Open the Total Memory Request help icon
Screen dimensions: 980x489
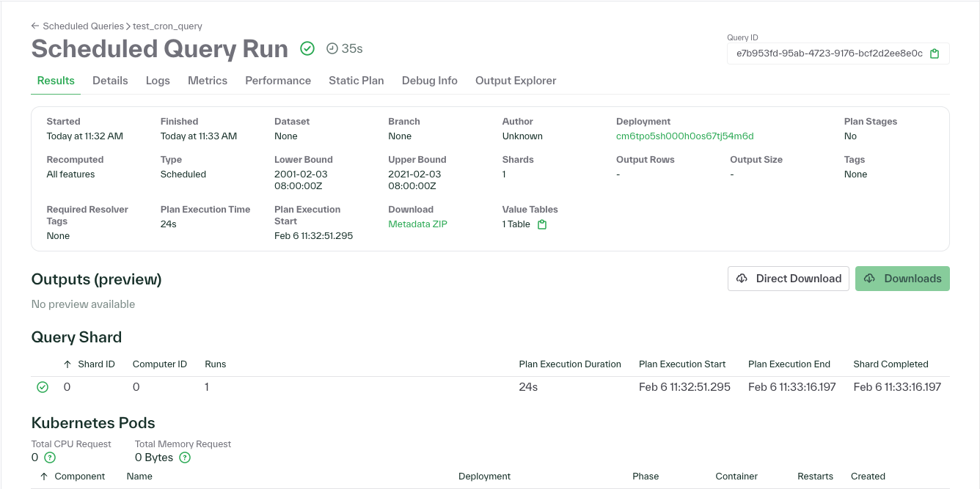(x=183, y=457)
